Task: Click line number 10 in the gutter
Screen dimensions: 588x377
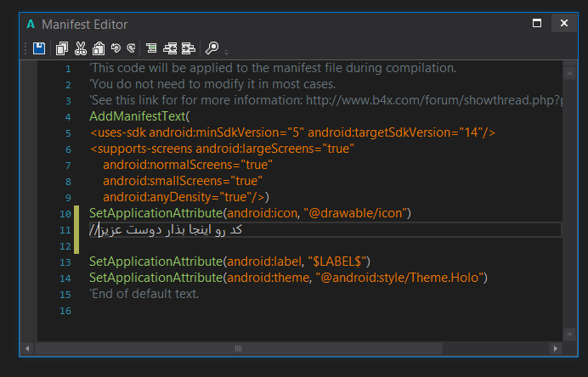Action: 65,214
